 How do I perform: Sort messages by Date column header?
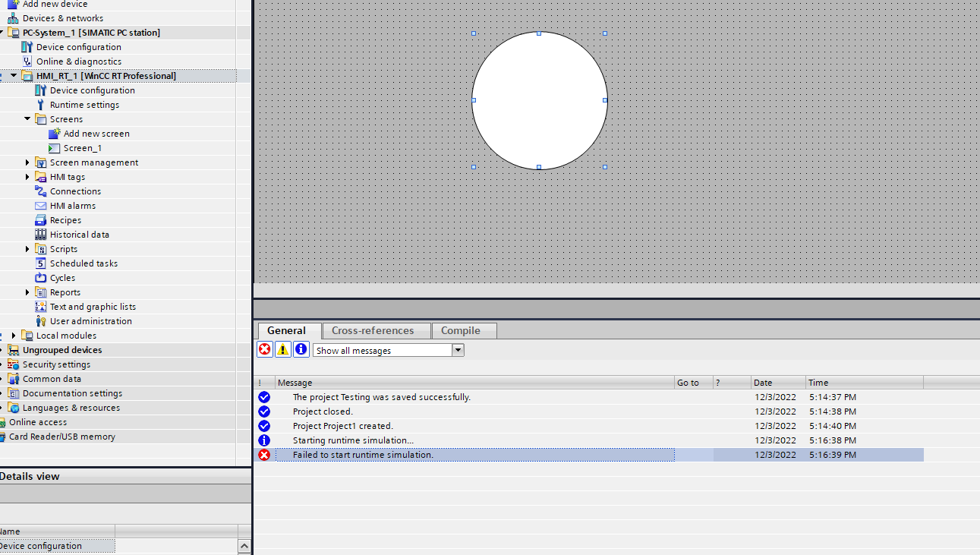[777, 383]
